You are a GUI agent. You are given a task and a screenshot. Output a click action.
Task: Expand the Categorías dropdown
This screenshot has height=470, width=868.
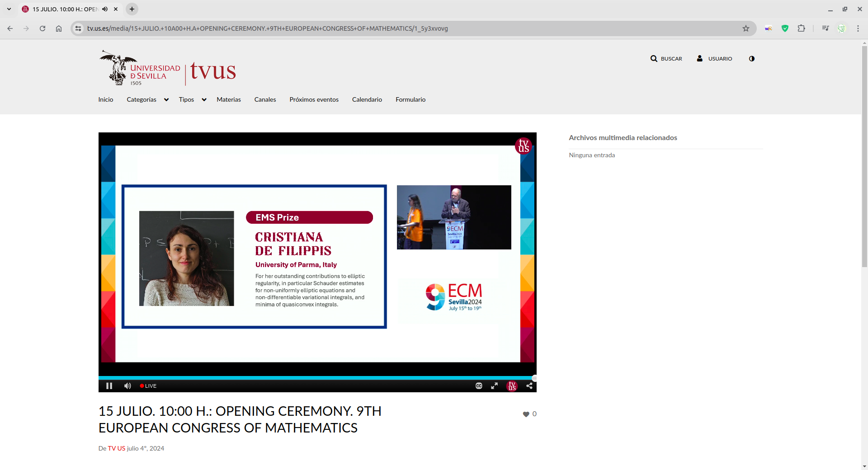pyautogui.click(x=147, y=100)
